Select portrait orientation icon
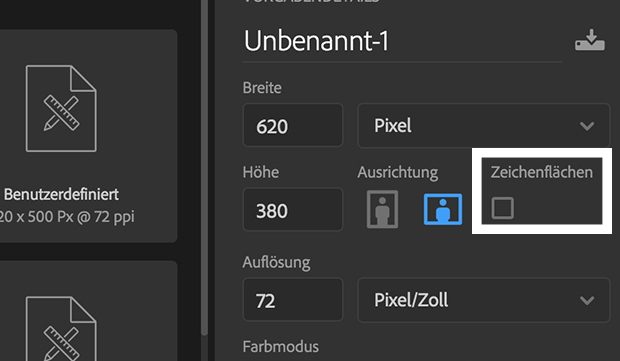 [382, 209]
